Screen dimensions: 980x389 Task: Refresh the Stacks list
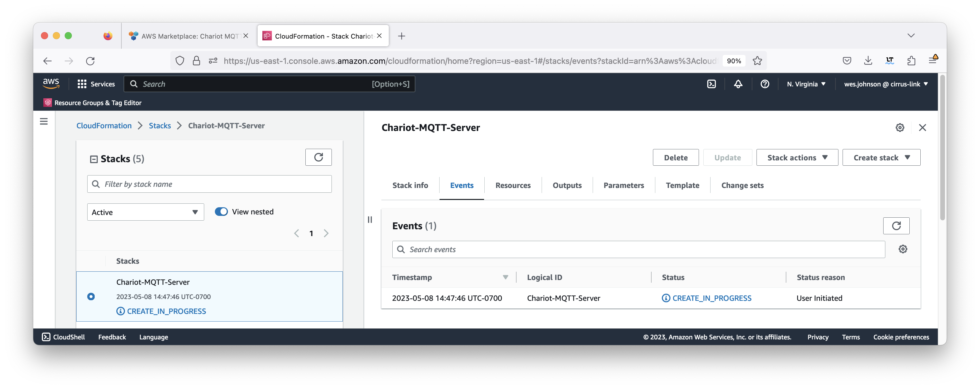point(318,157)
